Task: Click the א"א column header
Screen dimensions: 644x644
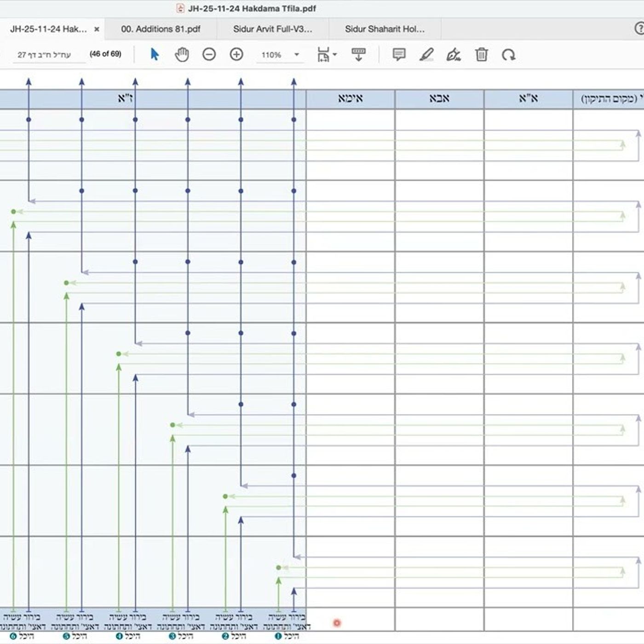Action: (x=528, y=98)
